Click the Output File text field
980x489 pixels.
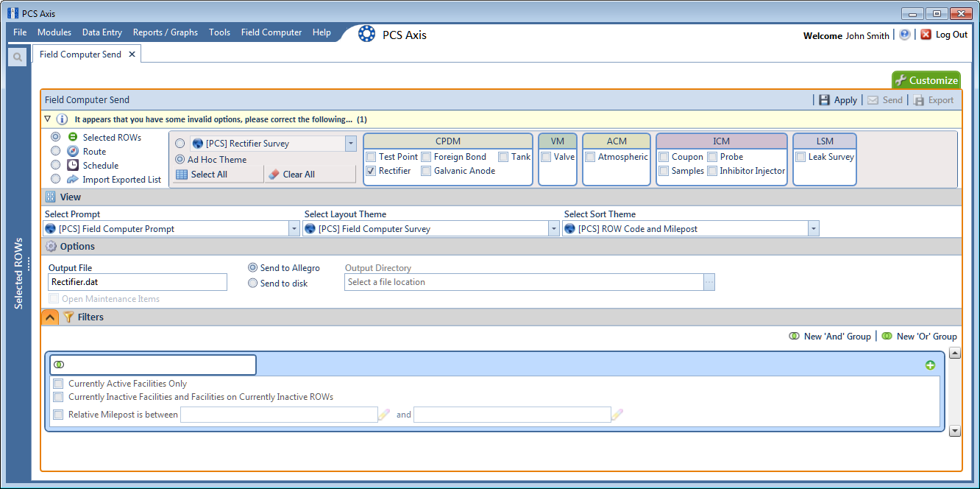138,282
